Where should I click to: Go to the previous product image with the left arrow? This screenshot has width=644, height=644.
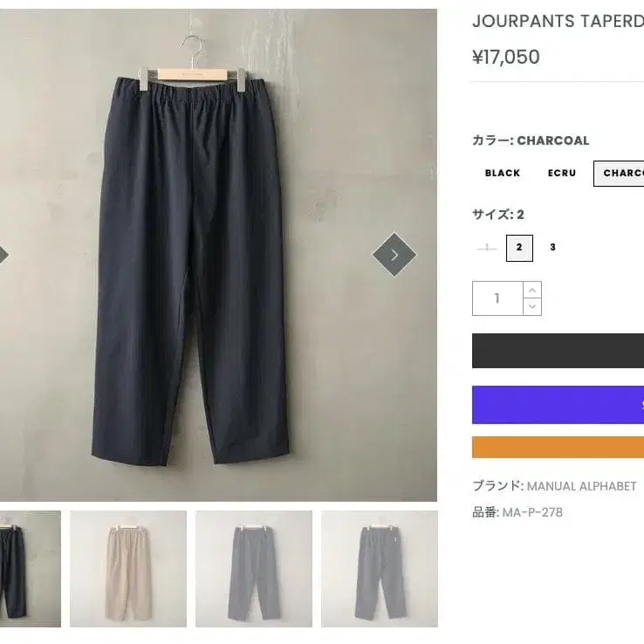(x=2, y=255)
